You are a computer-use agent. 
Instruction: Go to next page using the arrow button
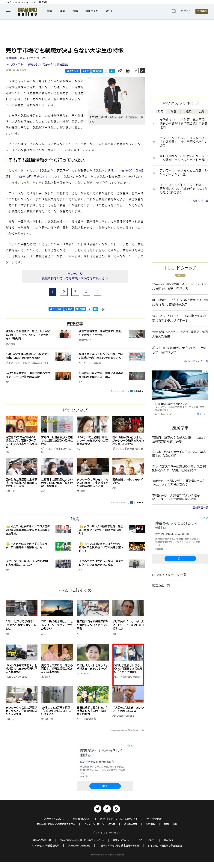pos(98,292)
